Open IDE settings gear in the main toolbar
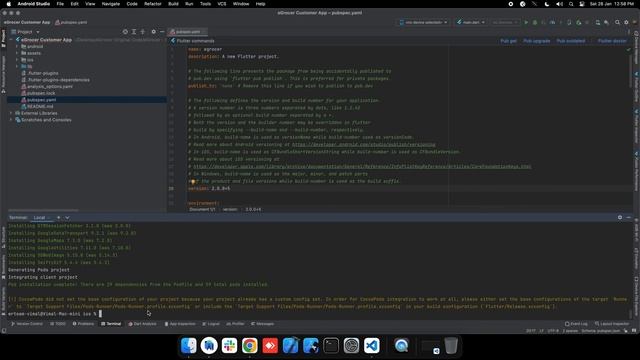 (x=626, y=22)
